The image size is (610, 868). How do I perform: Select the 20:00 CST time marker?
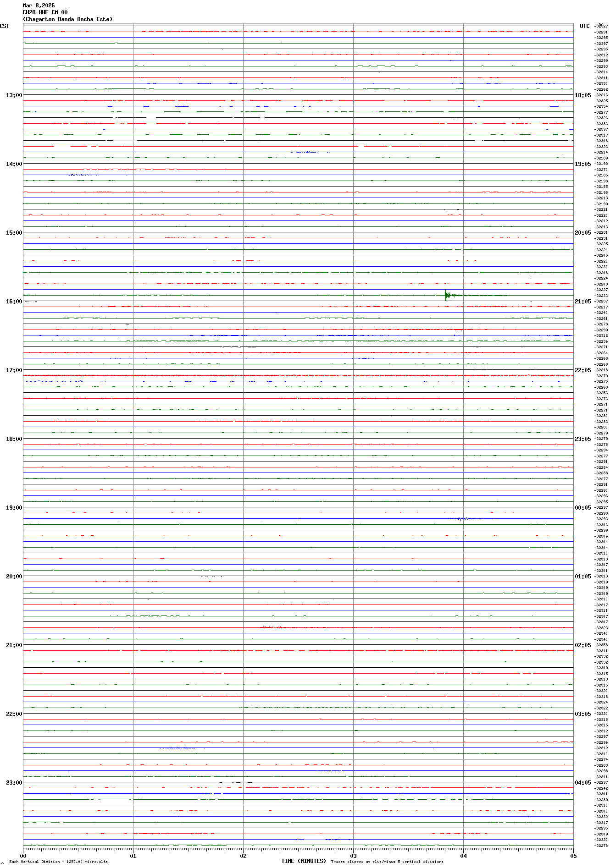click(14, 577)
